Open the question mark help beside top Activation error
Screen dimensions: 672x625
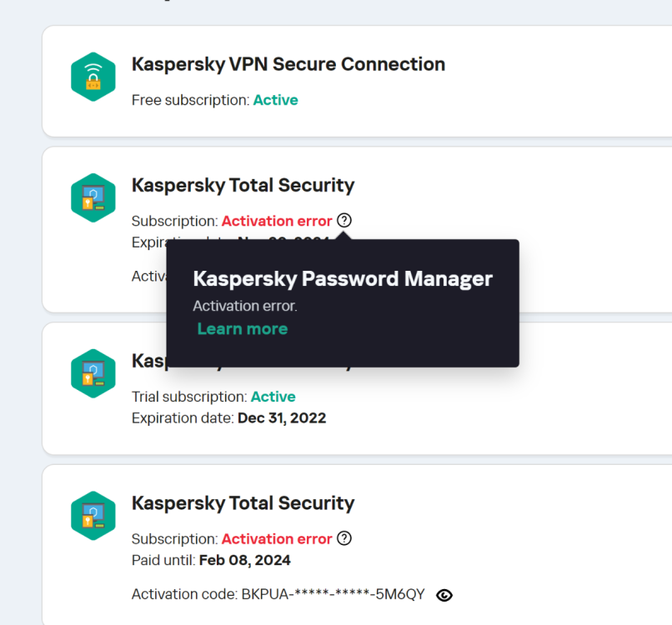344,220
